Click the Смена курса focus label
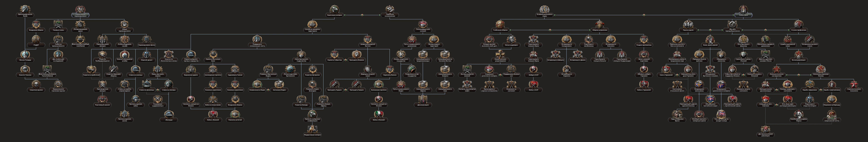 point(743,15)
